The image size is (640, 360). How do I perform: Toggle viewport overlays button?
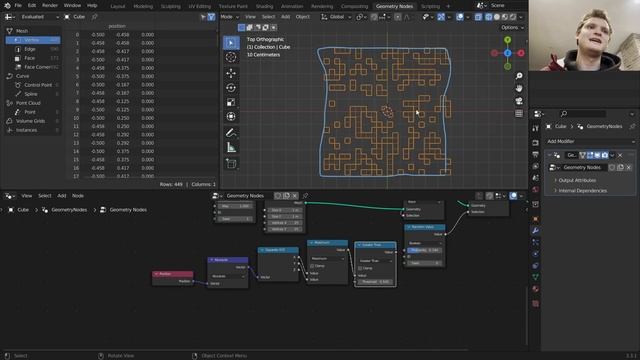pyautogui.click(x=460, y=17)
